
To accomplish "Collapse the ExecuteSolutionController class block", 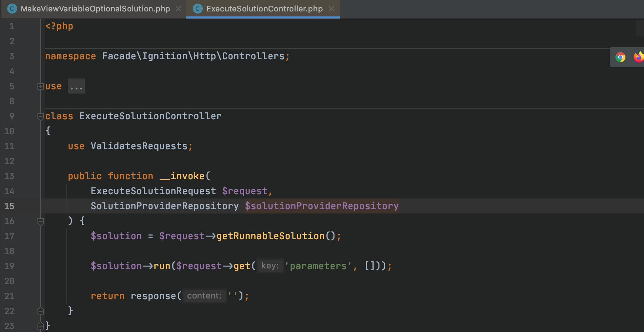I will (x=40, y=116).
